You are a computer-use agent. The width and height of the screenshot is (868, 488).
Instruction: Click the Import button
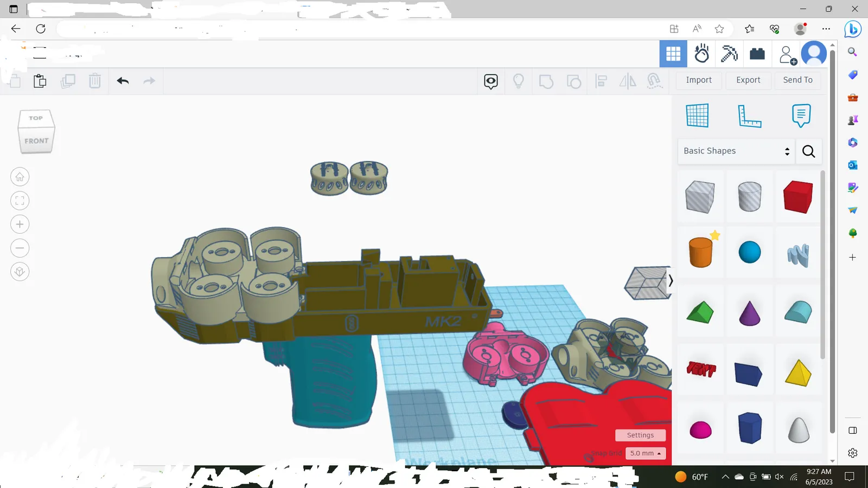point(699,80)
